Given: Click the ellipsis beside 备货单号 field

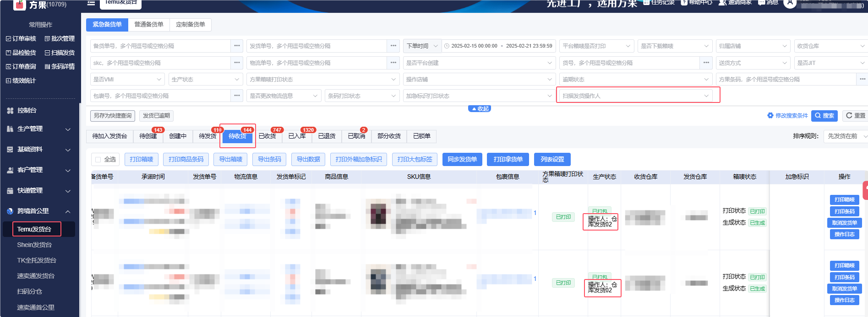Looking at the screenshot, I should coord(237,46).
